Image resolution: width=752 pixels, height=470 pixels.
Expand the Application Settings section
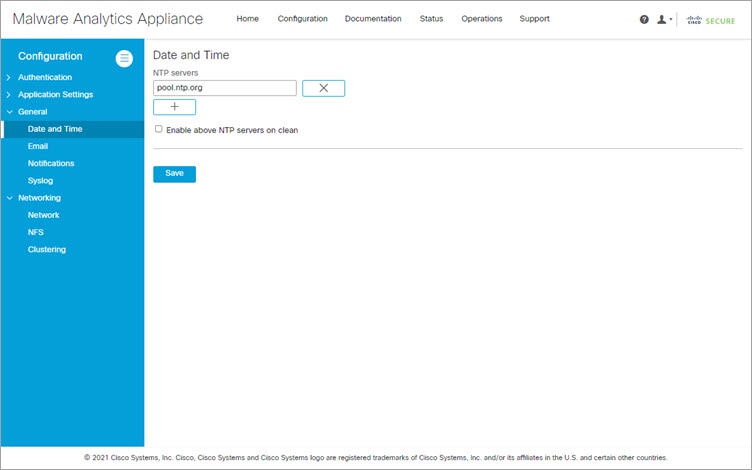8,94
